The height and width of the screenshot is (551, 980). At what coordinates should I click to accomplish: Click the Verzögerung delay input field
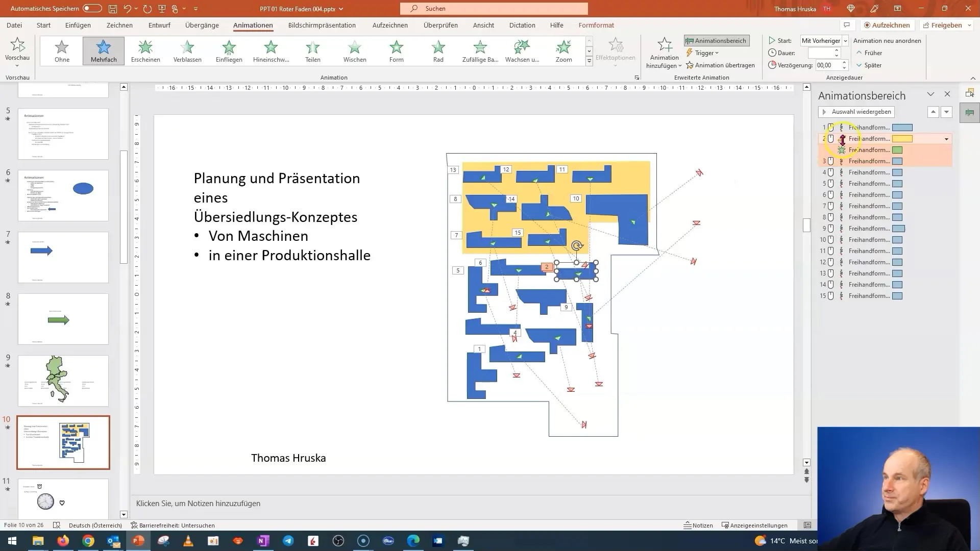click(x=827, y=65)
